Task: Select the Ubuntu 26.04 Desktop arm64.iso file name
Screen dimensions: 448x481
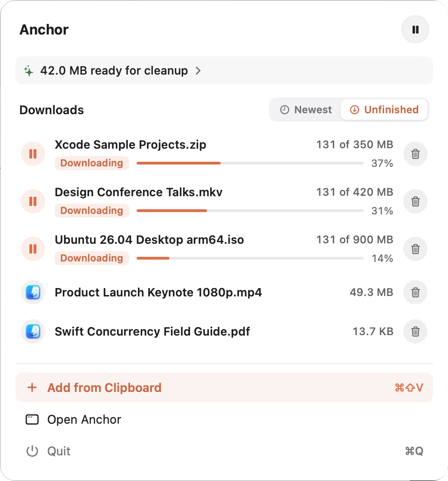Action: pos(149,240)
